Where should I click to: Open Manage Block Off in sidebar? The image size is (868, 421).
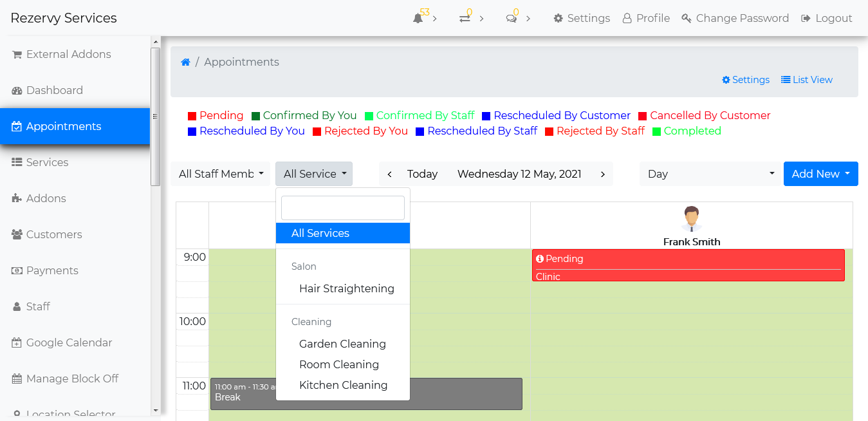point(72,379)
